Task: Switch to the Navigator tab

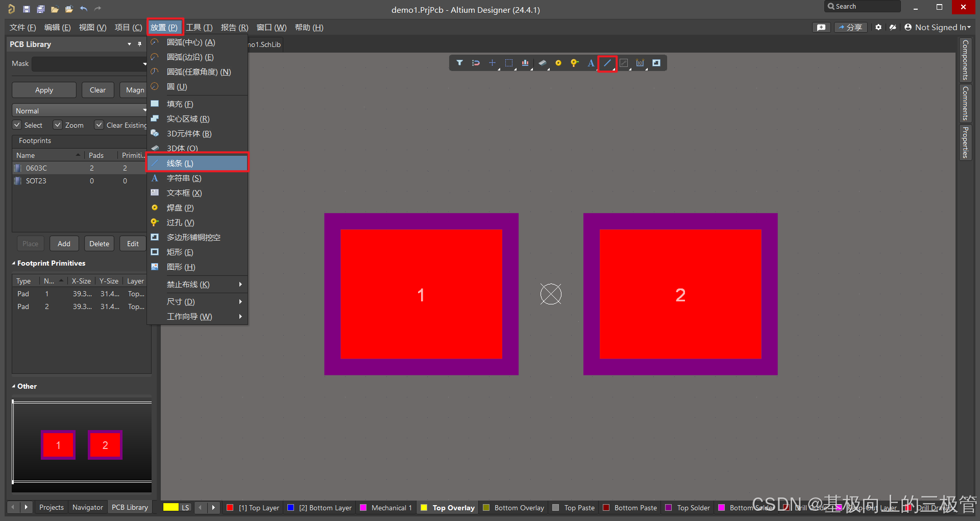Action: point(88,507)
